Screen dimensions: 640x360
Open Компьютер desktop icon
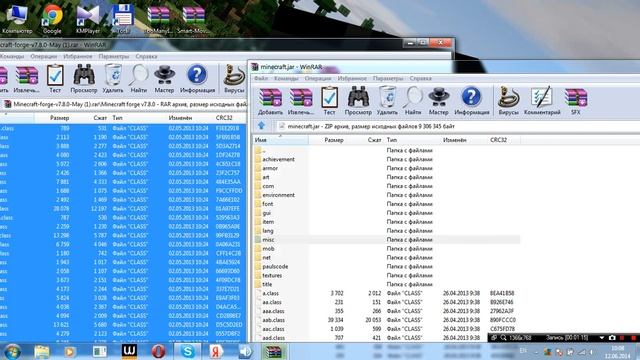17,19
